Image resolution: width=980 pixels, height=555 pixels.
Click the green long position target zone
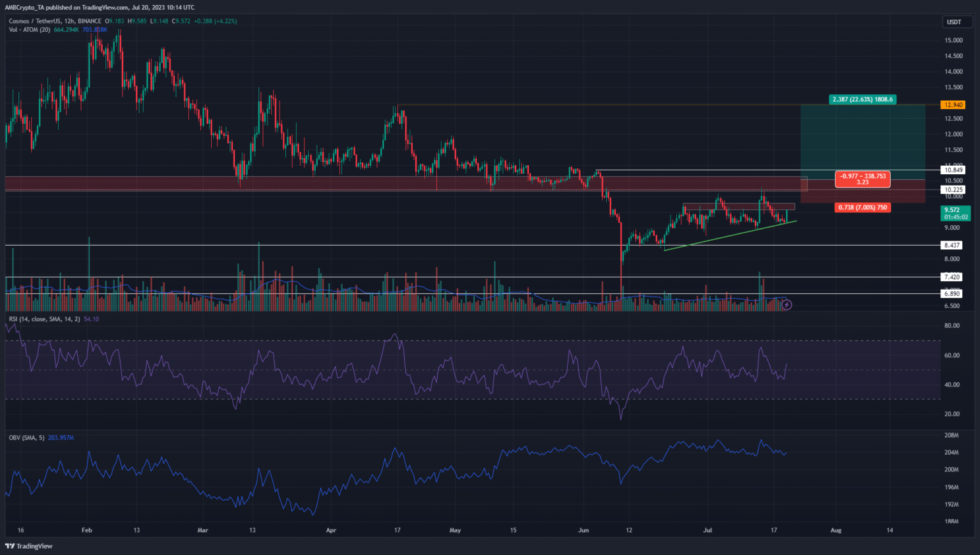863,137
